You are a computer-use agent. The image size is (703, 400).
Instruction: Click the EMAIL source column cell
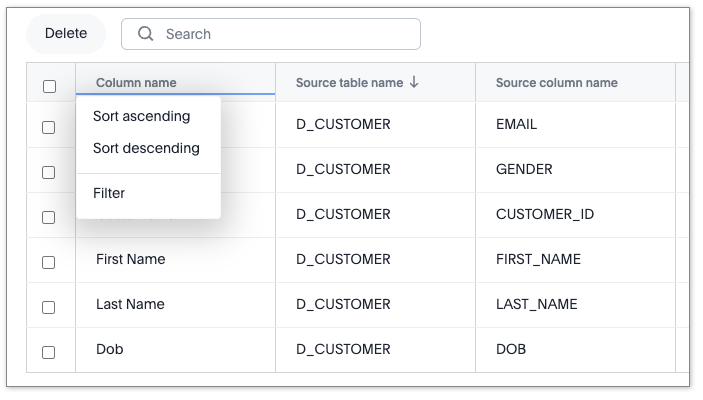coord(575,124)
